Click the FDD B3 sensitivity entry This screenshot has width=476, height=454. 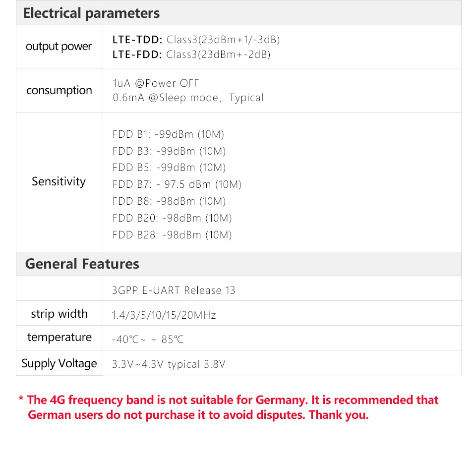pos(169,151)
